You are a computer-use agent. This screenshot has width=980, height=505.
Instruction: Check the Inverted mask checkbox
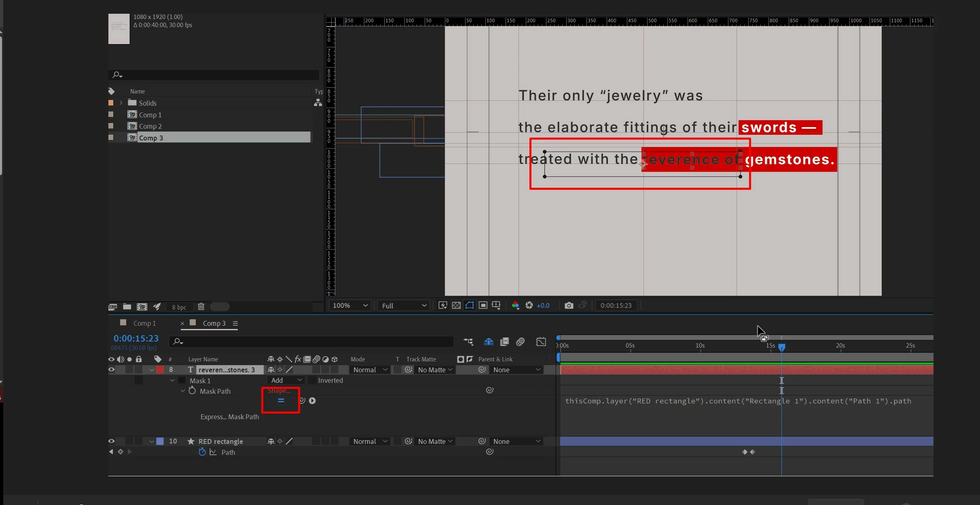(x=312, y=380)
